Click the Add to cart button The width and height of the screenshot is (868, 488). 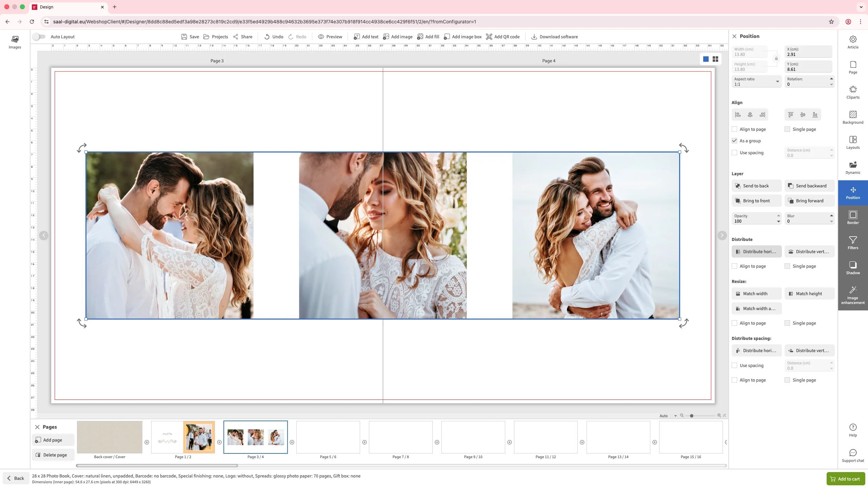(845, 479)
